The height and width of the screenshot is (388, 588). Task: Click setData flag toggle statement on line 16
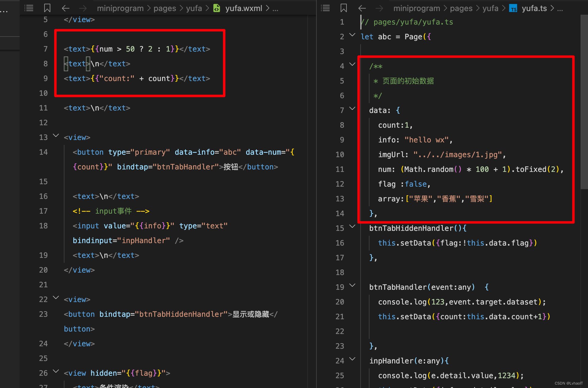(458, 243)
